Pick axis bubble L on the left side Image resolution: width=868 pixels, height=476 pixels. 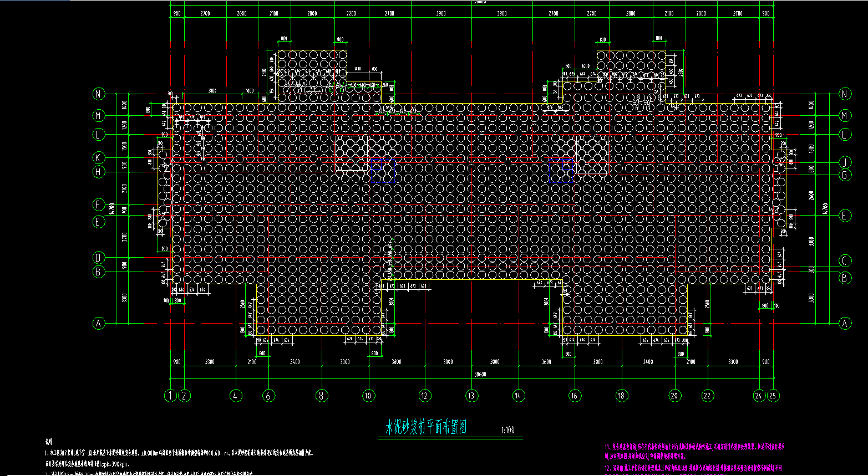(x=99, y=134)
